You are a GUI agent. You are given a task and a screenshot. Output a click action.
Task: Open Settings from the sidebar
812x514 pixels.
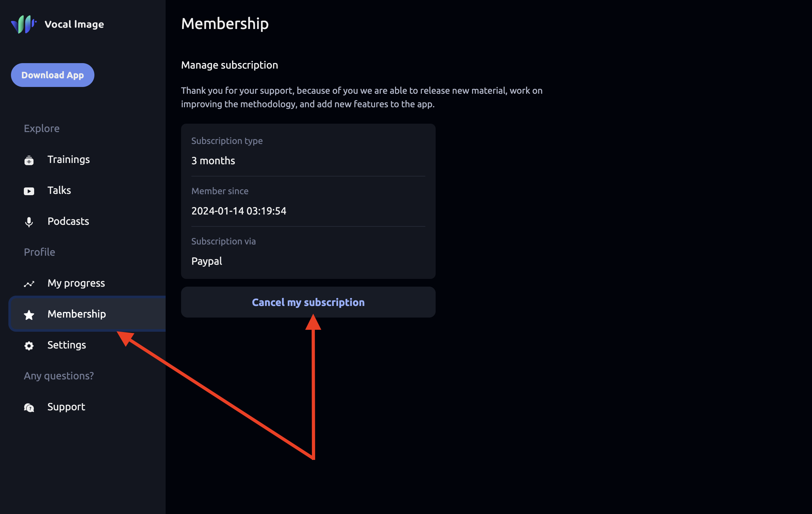pos(66,345)
